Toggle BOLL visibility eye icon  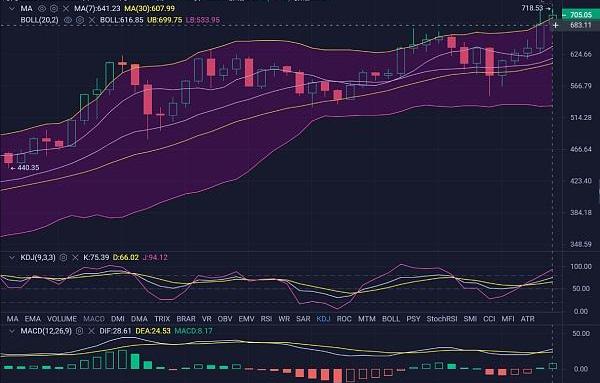[x=68, y=20]
